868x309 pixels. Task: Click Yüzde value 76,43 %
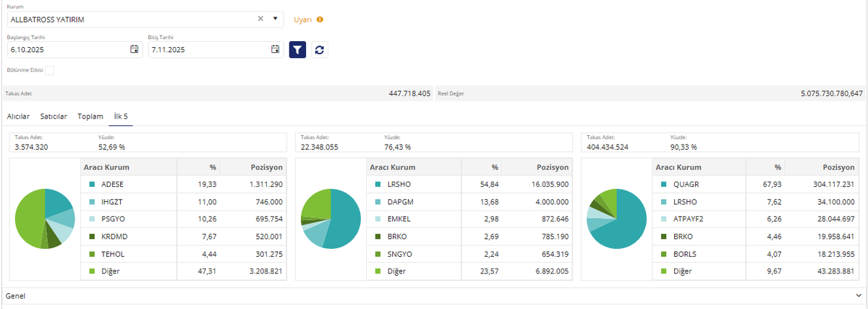click(x=398, y=146)
